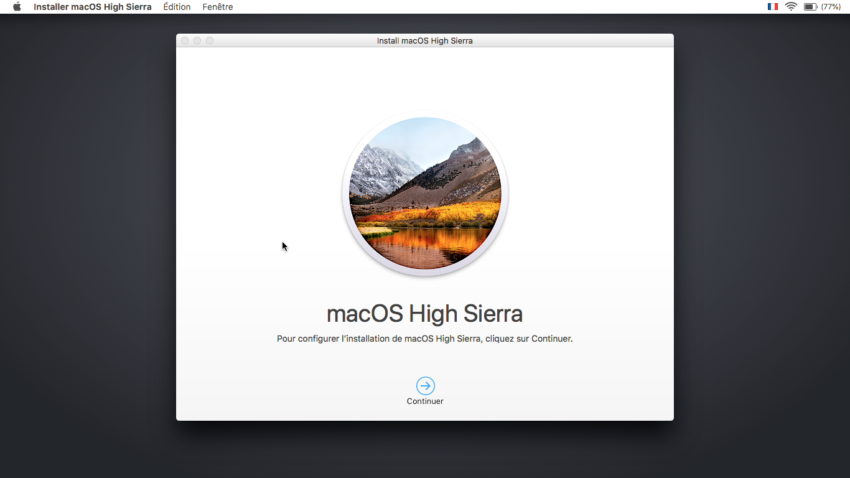Click the battery status icon
850x478 pixels.
click(x=810, y=7)
